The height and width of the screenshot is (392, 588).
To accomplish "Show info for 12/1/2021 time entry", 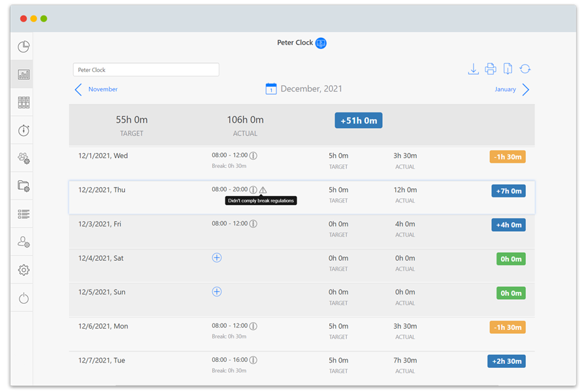I will tap(253, 156).
